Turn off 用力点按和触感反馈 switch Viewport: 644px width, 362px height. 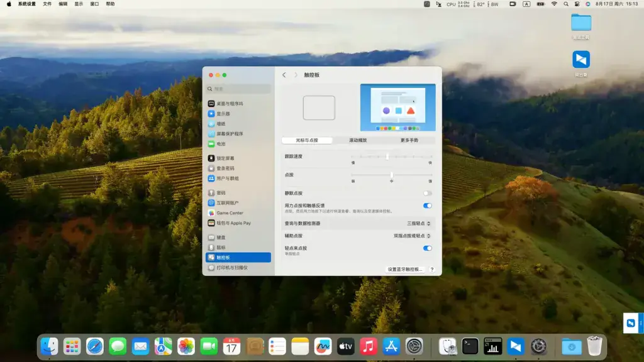click(428, 206)
